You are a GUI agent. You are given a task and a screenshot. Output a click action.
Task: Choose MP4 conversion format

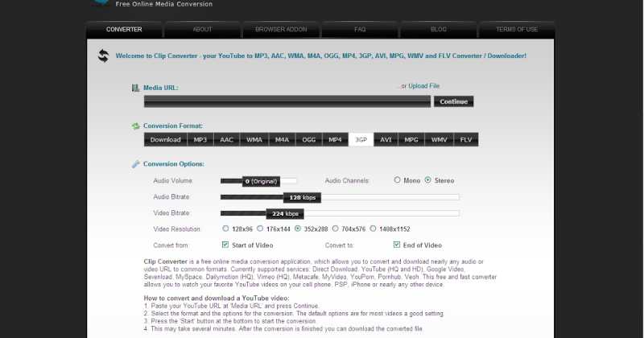point(335,140)
